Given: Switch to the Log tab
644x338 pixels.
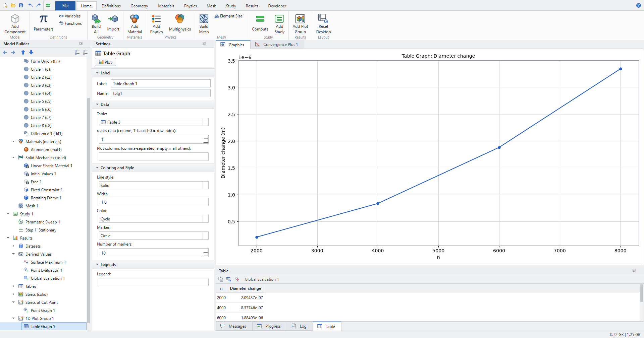Looking at the screenshot, I should 300,326.
